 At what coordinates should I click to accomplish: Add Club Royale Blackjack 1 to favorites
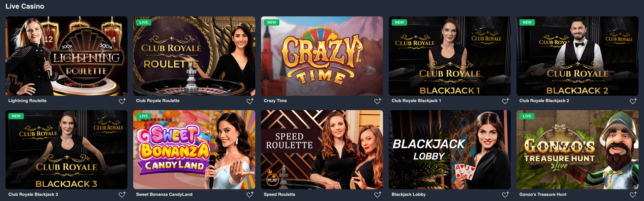(505, 101)
